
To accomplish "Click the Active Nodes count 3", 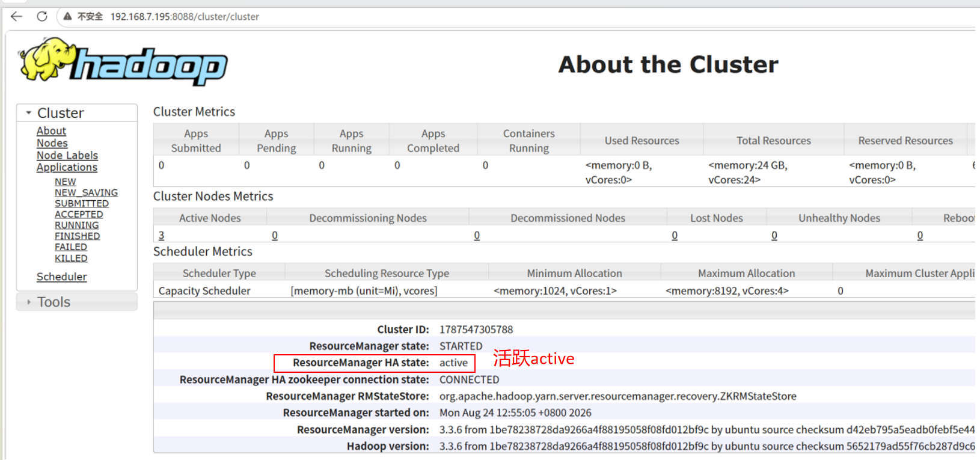I will 161,235.
